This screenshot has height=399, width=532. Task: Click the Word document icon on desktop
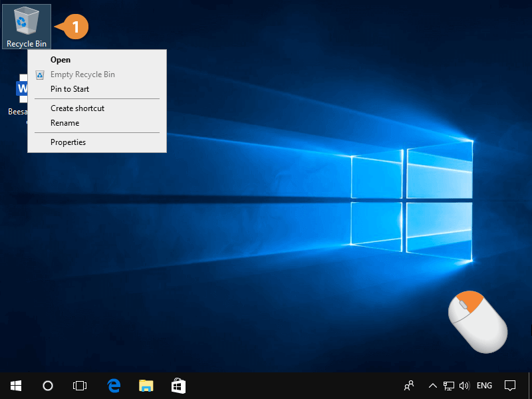21,89
